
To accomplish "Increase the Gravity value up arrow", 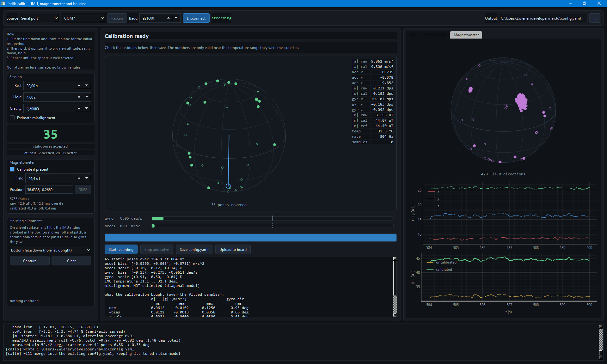I will point(79,108).
